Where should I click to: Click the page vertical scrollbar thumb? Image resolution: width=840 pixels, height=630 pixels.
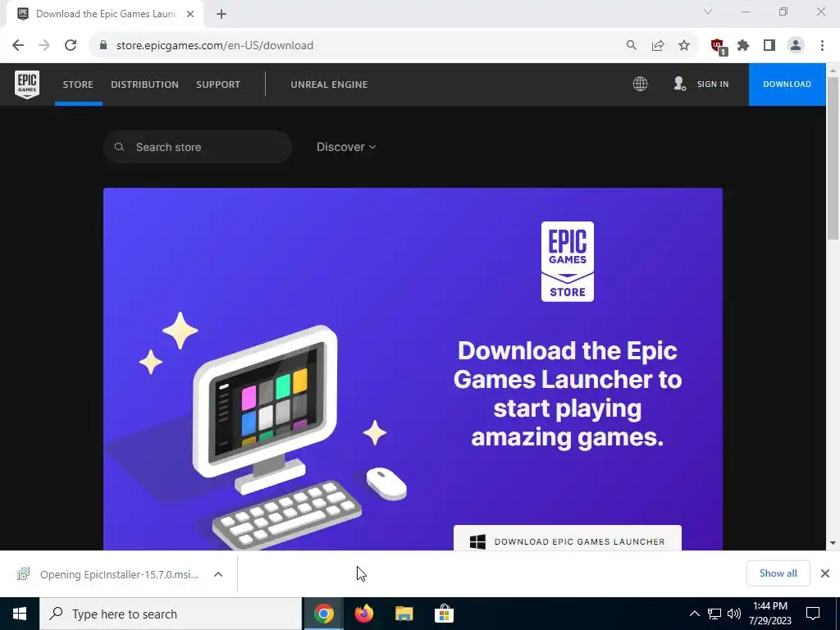833,158
